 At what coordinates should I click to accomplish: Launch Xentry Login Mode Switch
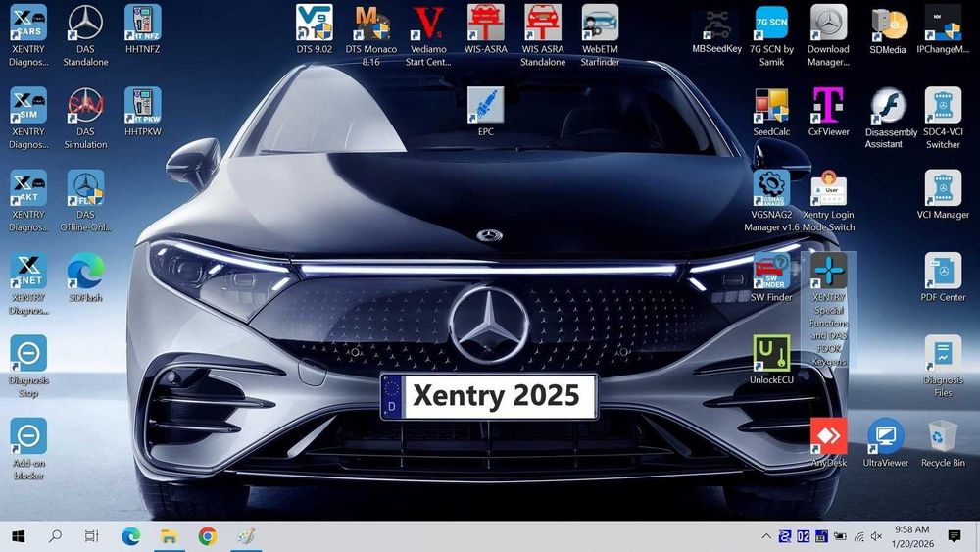(829, 187)
